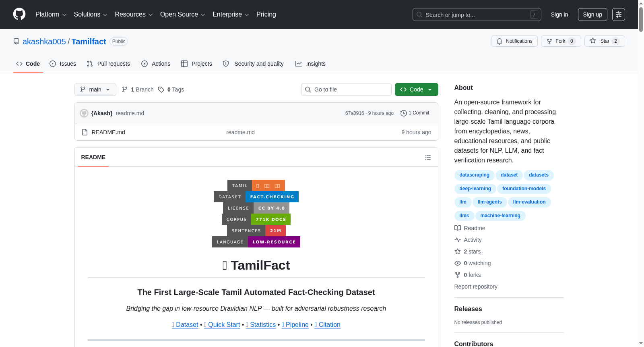Open the Pricing page
644x347 pixels.
click(x=266, y=15)
